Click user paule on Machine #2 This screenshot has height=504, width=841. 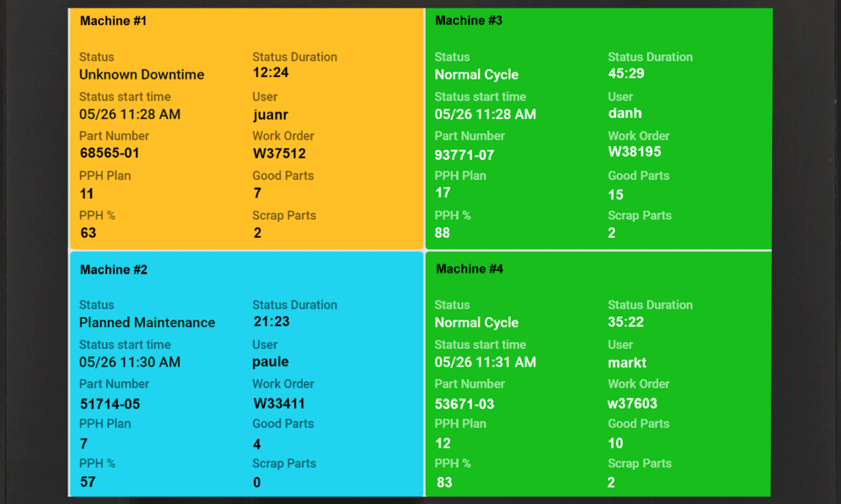coord(270,362)
